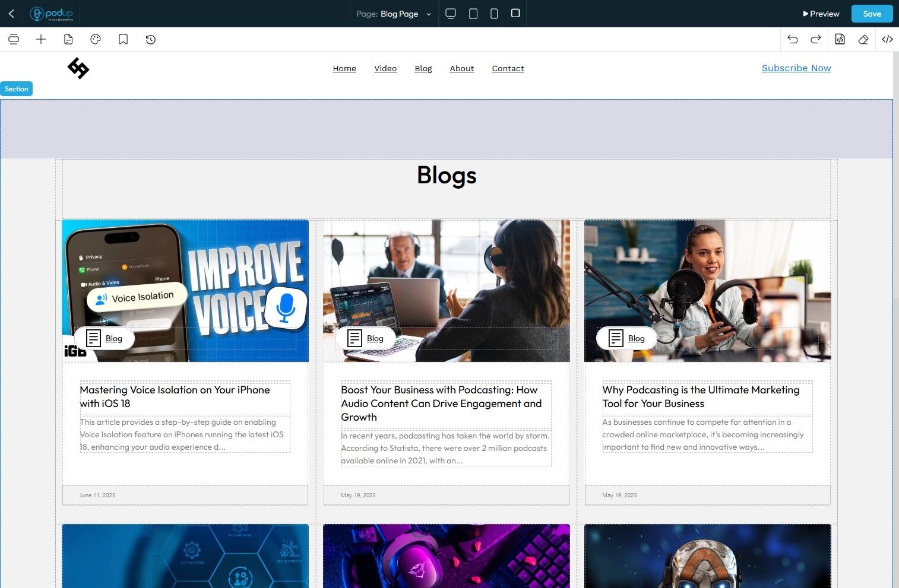Select title 'Mastering Voice Isolation on Your iPhone'

pos(185,396)
